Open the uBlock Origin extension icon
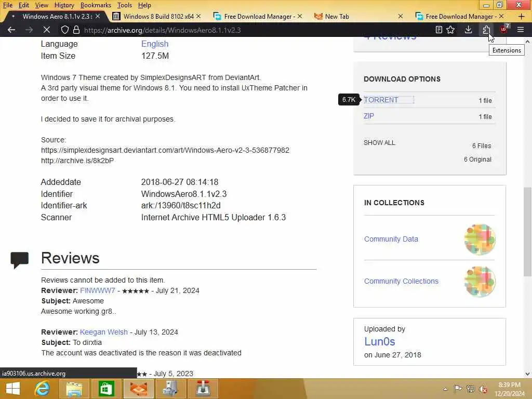 click(x=503, y=30)
